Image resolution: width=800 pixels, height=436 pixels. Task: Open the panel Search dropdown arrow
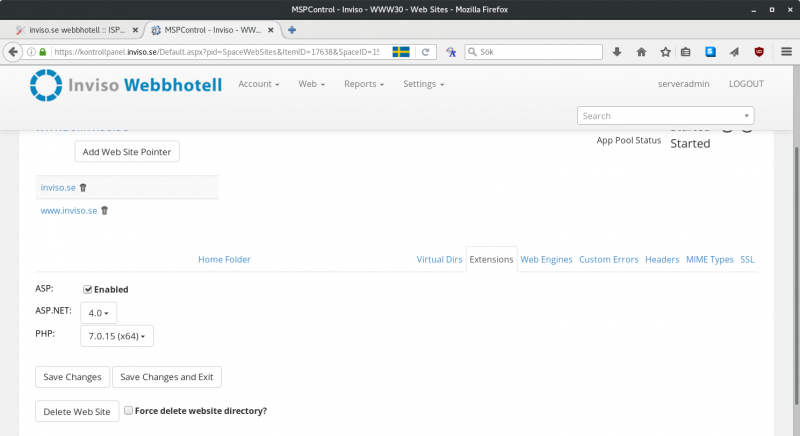746,116
